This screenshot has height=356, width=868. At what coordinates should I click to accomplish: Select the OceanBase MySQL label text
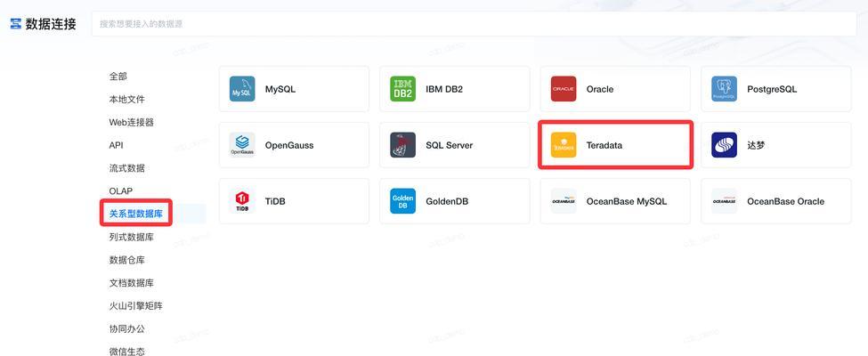(627, 201)
